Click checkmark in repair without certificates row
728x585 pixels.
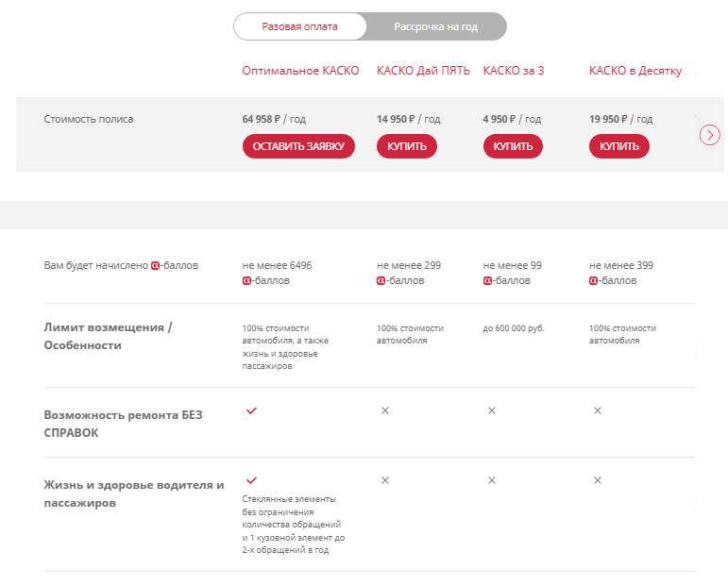pos(251,410)
